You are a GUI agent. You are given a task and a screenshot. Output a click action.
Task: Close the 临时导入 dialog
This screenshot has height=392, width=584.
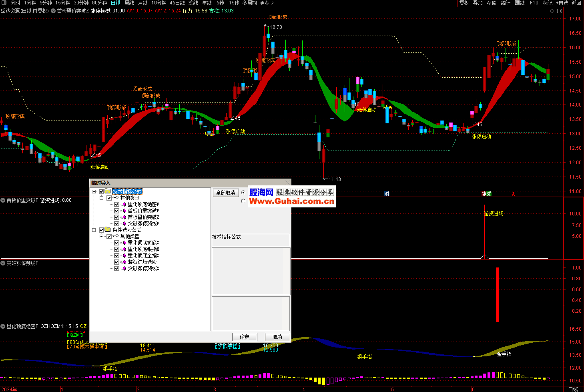click(287, 183)
